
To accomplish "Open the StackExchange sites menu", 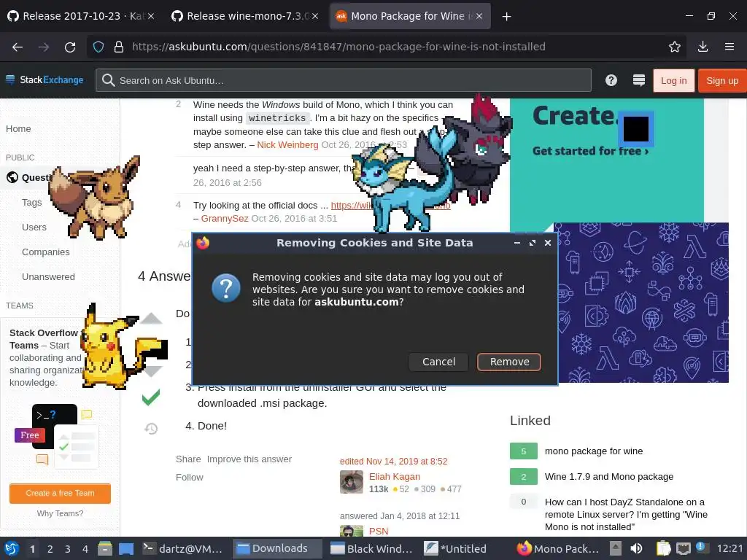I will point(44,80).
